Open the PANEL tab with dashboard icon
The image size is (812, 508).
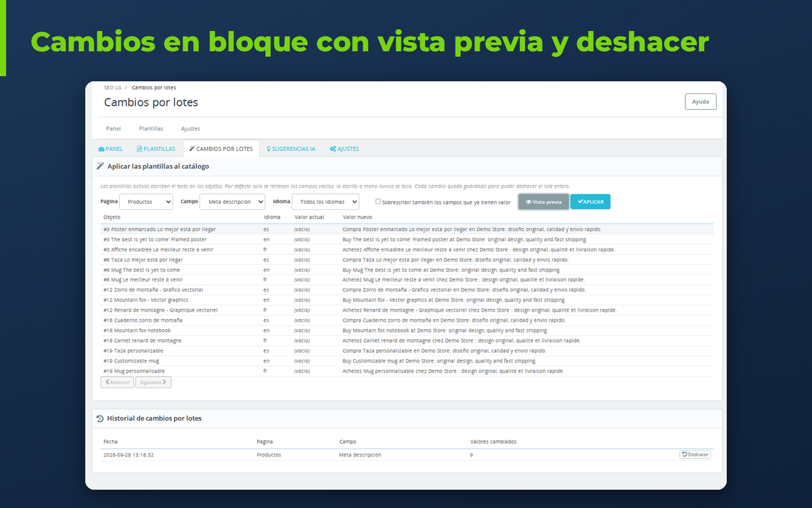click(x=110, y=149)
